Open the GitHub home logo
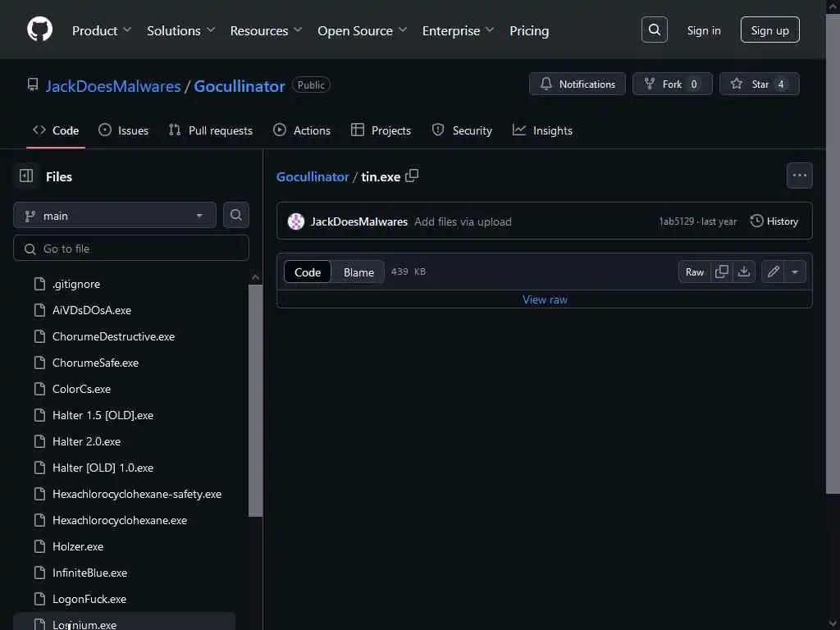The image size is (840, 630). pos(39,30)
